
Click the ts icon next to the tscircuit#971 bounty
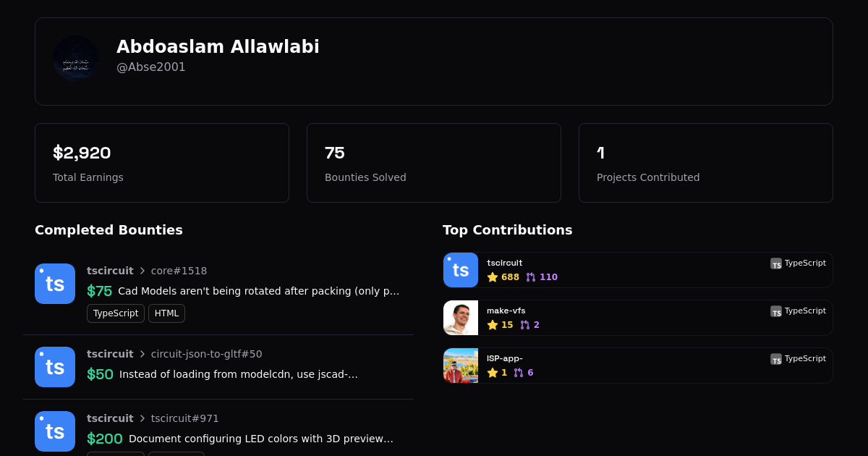click(55, 431)
